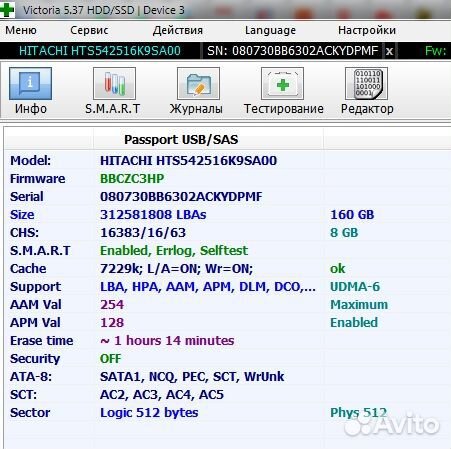Select the CHS value 16383/16/63
Screen dimensions: 451x449
[143, 233]
